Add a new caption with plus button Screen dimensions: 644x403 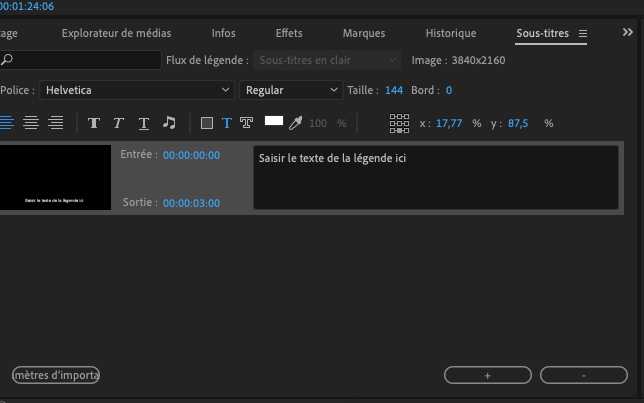(488, 375)
